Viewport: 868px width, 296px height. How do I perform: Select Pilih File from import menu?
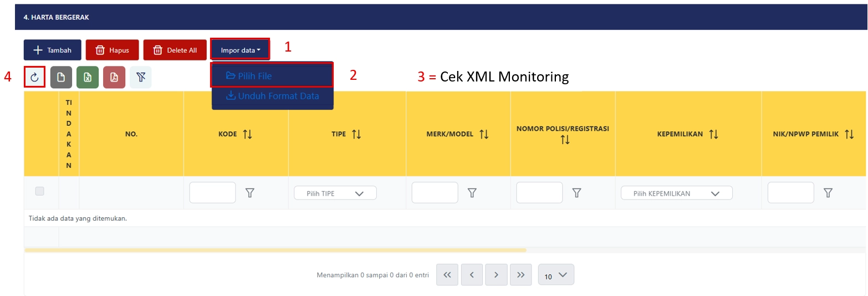pyautogui.click(x=272, y=75)
